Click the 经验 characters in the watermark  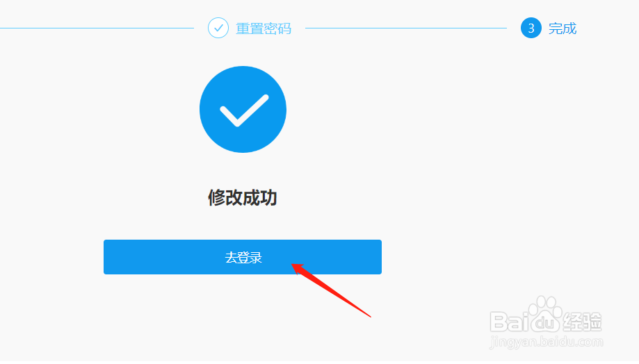583,322
